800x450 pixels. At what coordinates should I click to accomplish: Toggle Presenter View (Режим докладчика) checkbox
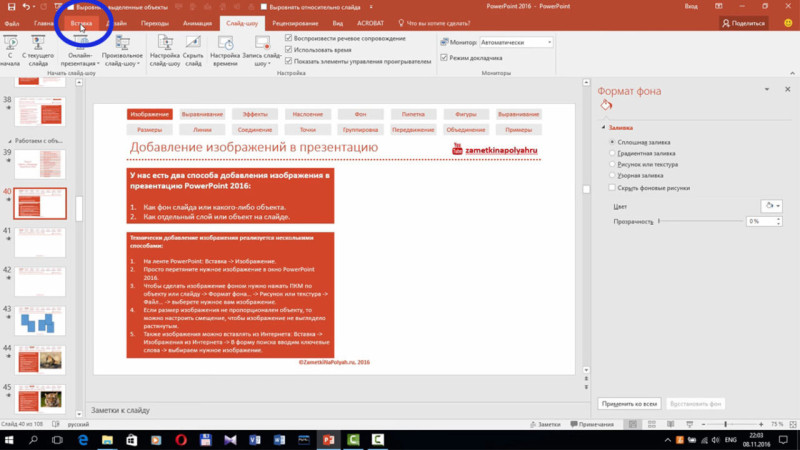pyautogui.click(x=444, y=58)
